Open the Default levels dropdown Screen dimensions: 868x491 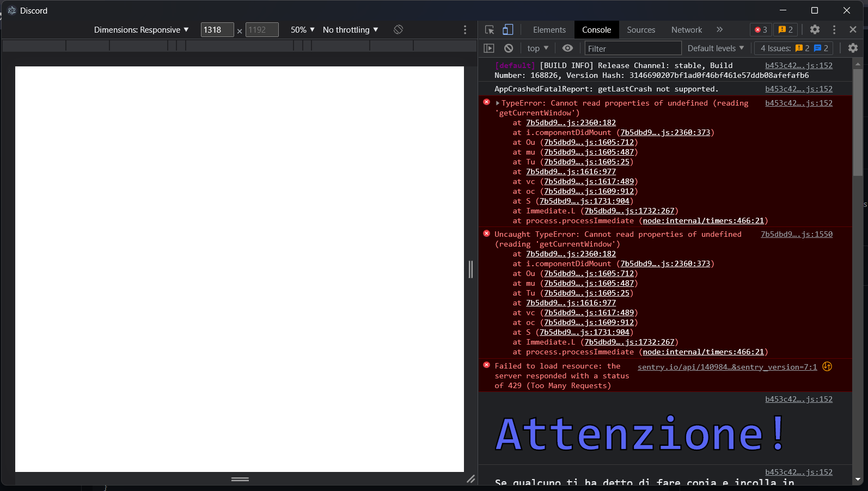[716, 48]
